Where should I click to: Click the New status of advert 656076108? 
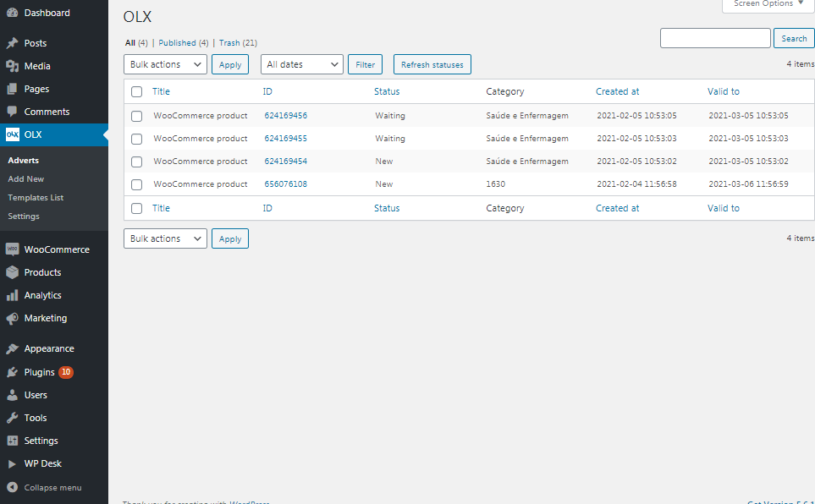pyautogui.click(x=384, y=184)
